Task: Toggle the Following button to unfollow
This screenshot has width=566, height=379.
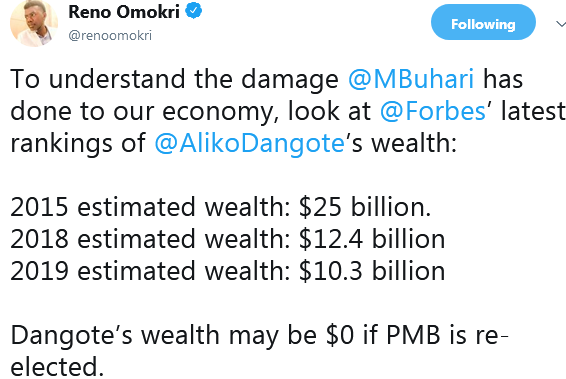Action: tap(483, 23)
